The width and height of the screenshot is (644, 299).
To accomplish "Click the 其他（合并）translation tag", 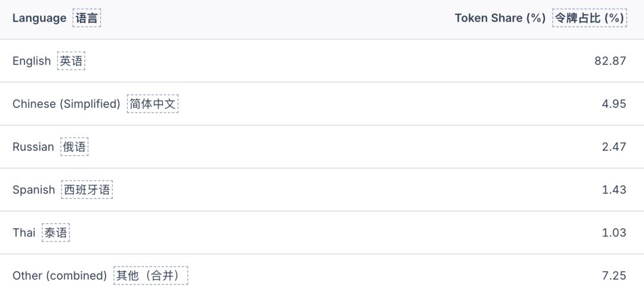I will tap(150, 275).
